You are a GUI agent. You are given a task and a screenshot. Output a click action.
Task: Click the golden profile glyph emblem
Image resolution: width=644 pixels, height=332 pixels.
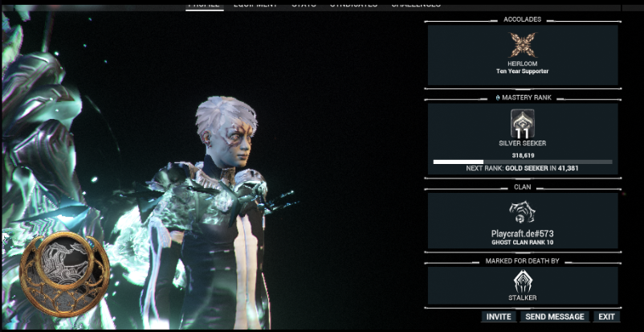[64, 274]
